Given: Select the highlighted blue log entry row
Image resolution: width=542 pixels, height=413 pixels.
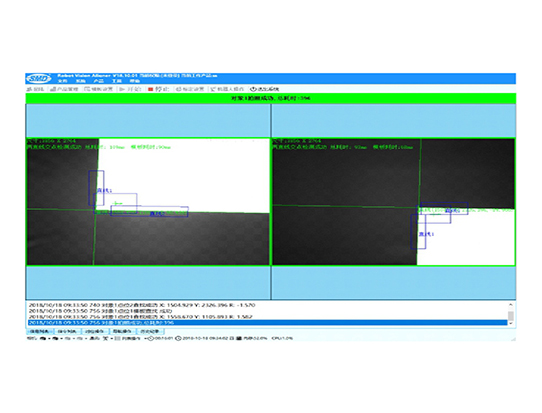Looking at the screenshot, I should click(267, 322).
